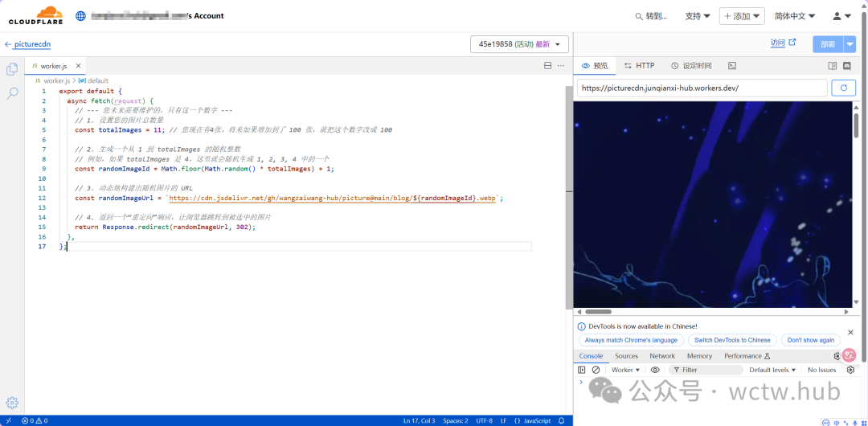Switch to the Network tab in DevTools

[x=662, y=356]
